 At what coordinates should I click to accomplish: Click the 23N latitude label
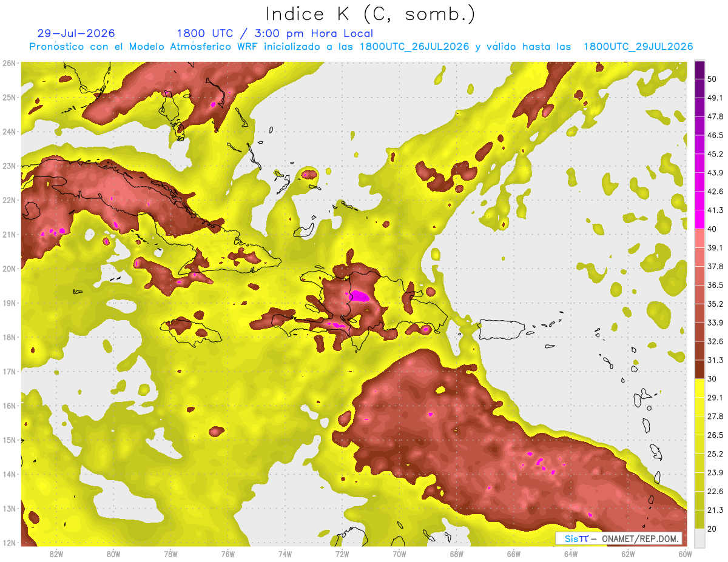(x=8, y=166)
